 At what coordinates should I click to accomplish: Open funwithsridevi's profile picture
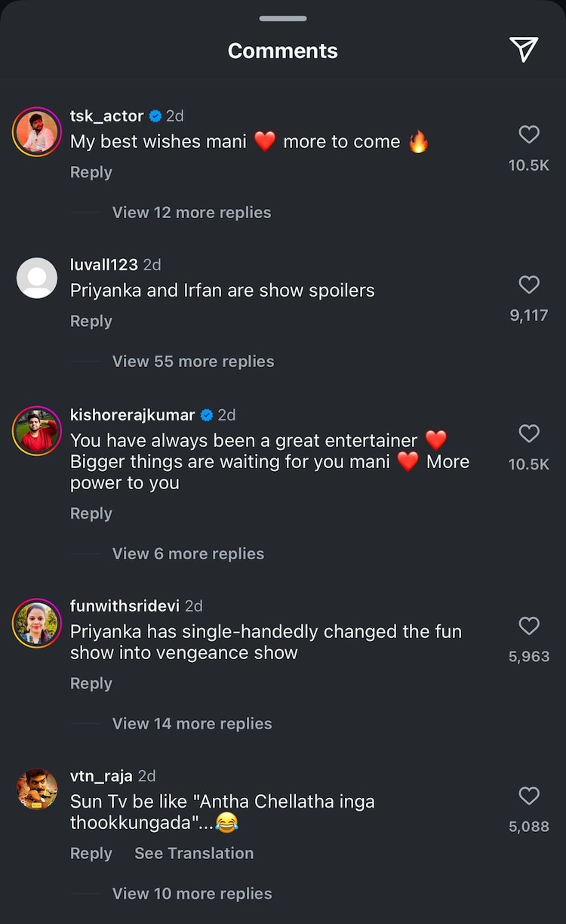click(37, 623)
